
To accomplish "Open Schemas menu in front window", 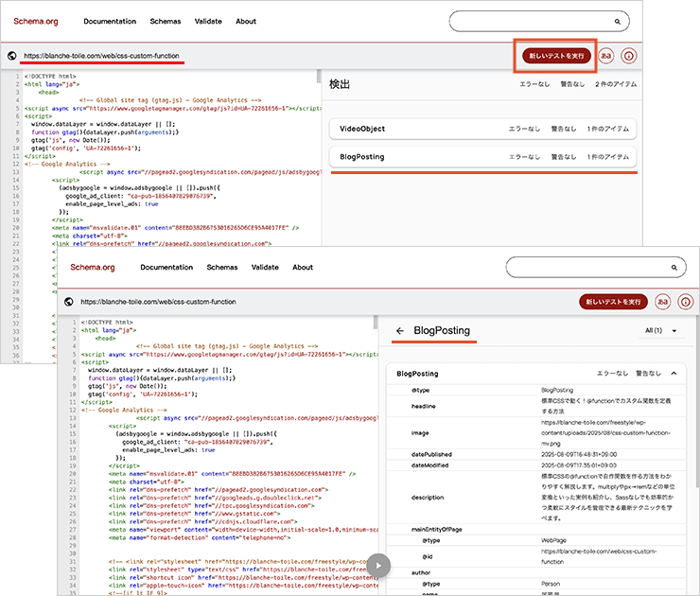I will (222, 268).
